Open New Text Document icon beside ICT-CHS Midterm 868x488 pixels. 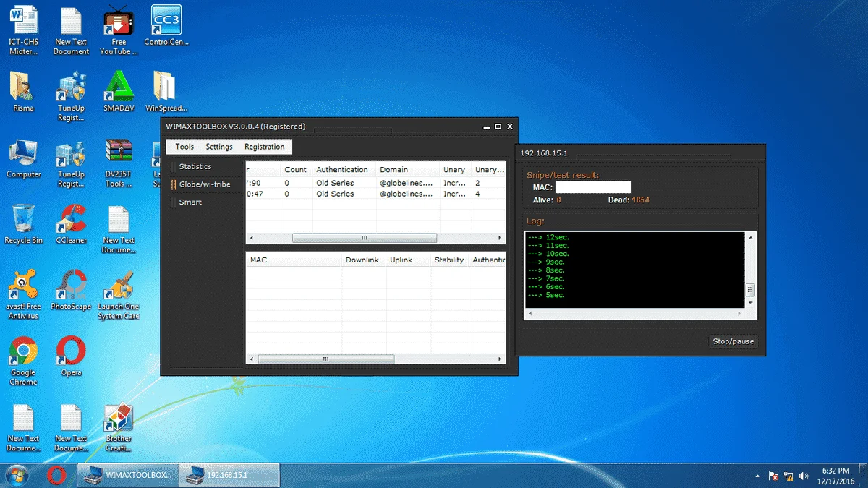tap(71, 30)
